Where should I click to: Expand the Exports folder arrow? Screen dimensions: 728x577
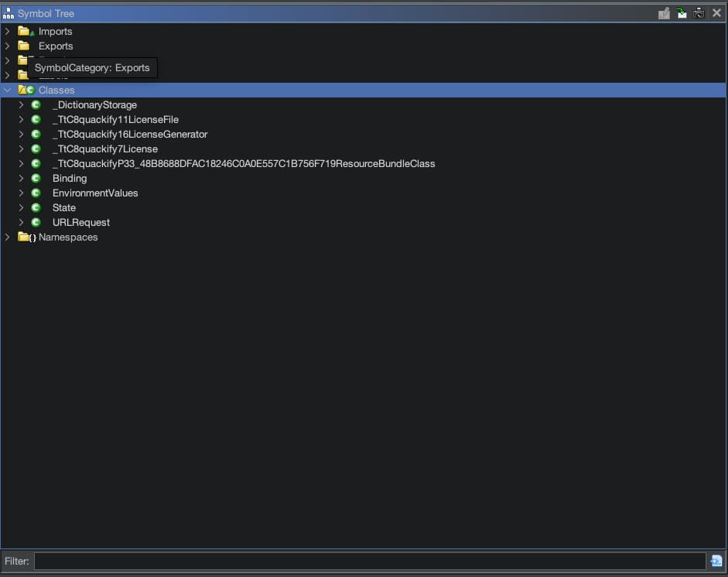click(8, 46)
